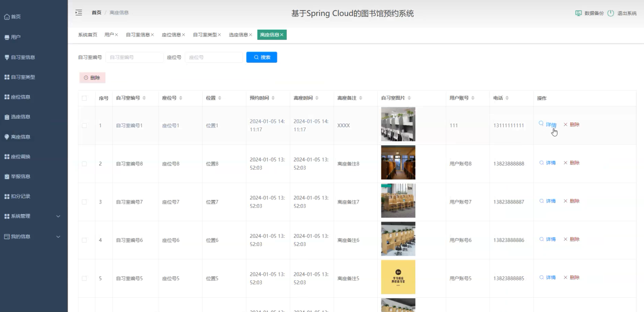Click the 退出系统 power icon
The width and height of the screenshot is (644, 312).
click(611, 13)
